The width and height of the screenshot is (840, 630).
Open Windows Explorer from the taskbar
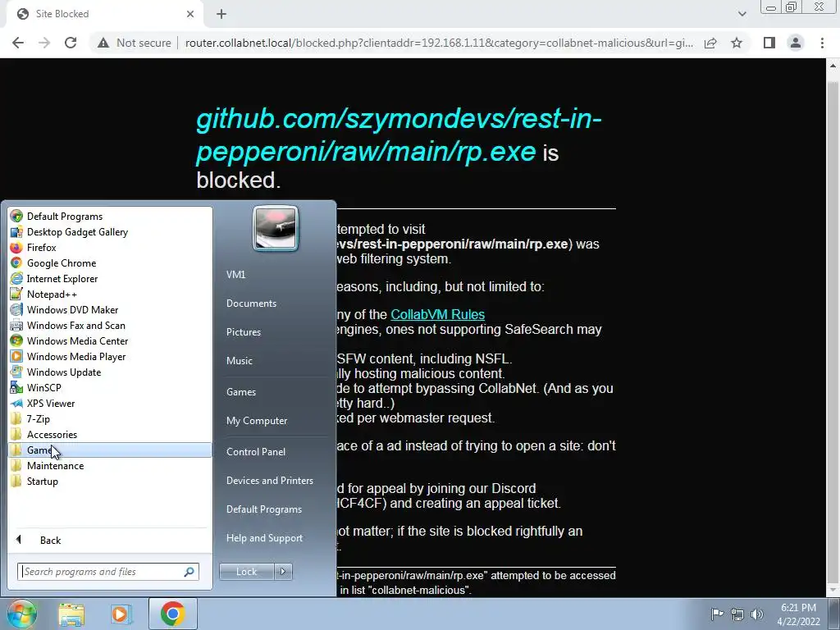pos(71,614)
